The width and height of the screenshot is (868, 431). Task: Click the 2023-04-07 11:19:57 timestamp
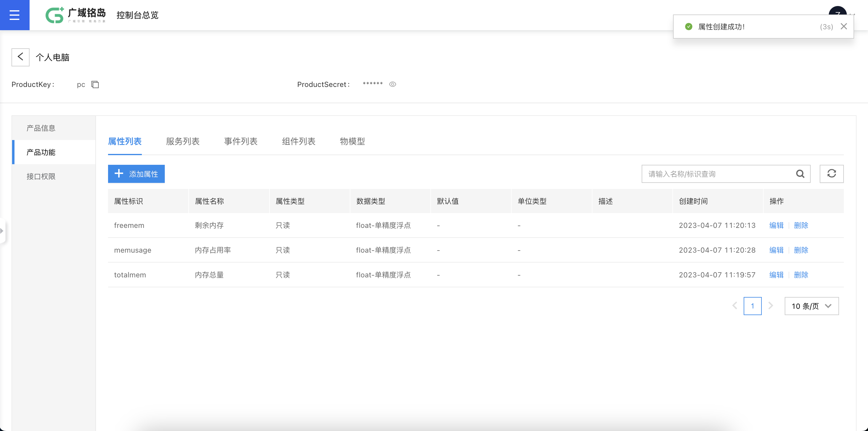[717, 275]
